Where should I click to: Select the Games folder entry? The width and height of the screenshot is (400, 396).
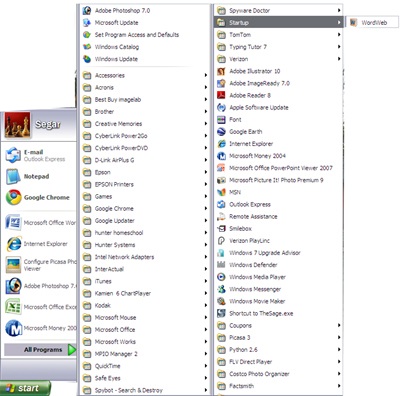145,197
